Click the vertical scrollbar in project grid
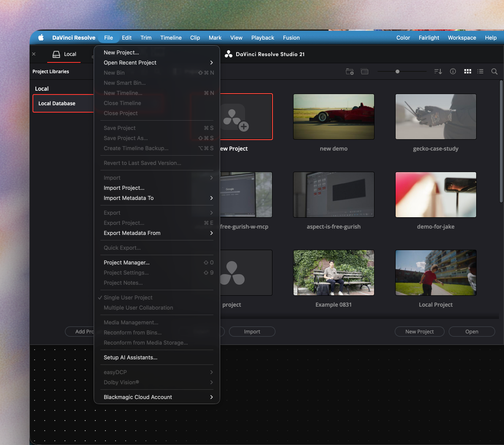The image size is (504, 445). tap(501, 141)
